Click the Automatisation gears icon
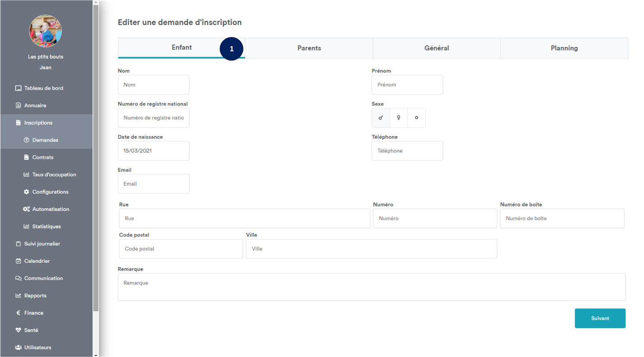This screenshot has height=357, width=644. [26, 209]
